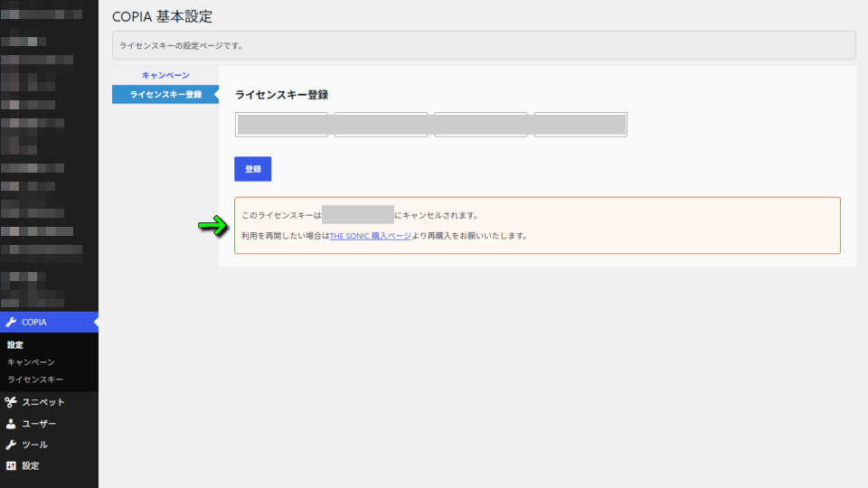The width and height of the screenshot is (868, 488).
Task: Focus the fourth license key field
Action: tap(580, 125)
